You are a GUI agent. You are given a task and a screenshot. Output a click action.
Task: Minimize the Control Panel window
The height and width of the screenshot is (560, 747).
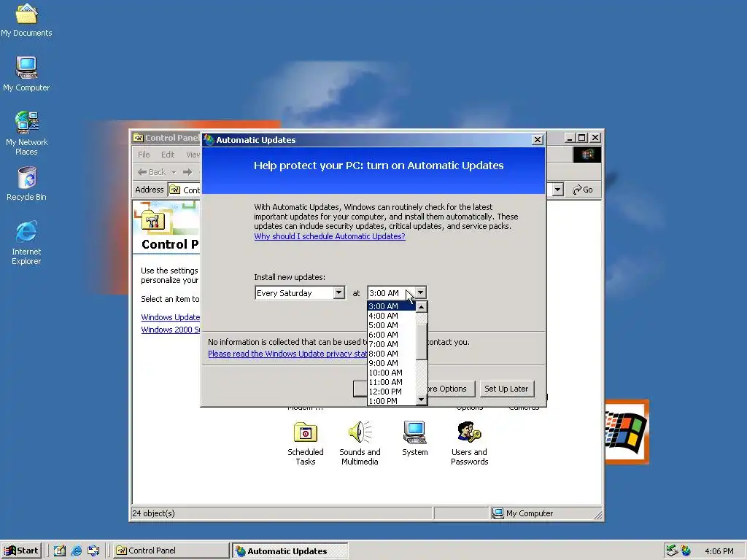[x=570, y=138]
